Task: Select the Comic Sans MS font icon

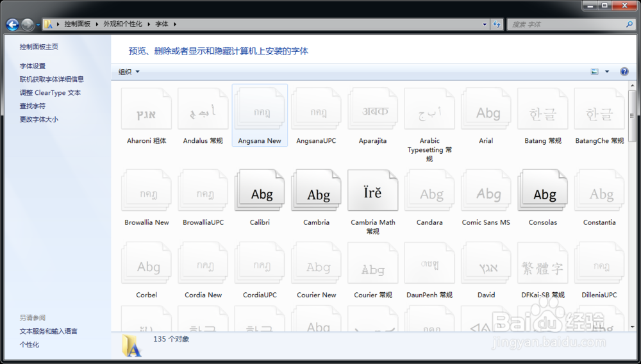Action: (486, 191)
